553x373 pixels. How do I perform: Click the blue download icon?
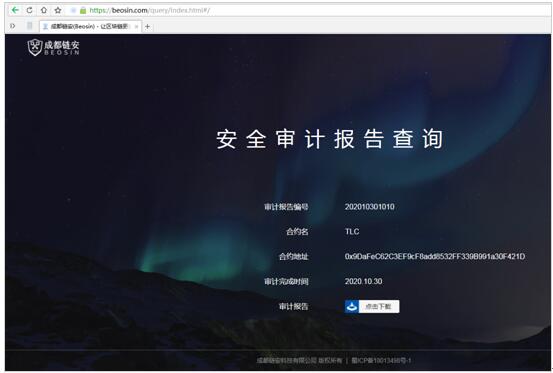(x=352, y=306)
